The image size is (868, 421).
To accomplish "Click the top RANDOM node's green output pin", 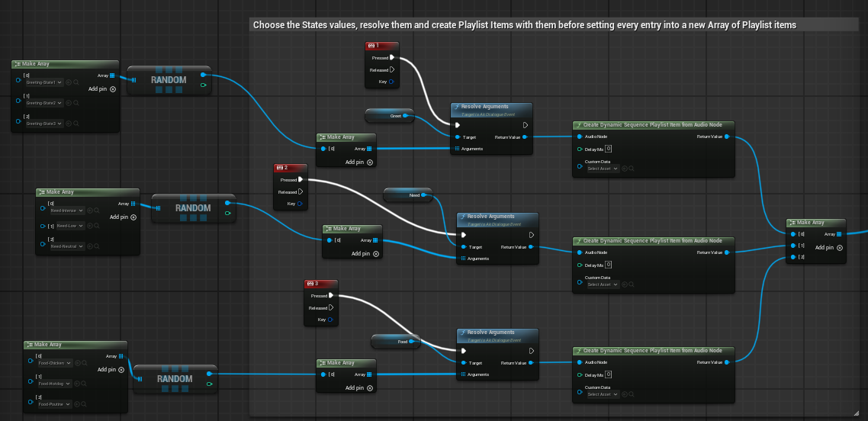I will point(202,85).
